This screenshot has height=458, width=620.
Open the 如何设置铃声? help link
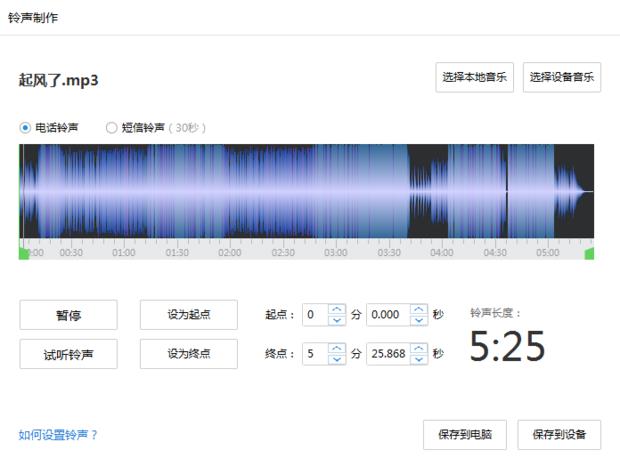point(58,435)
